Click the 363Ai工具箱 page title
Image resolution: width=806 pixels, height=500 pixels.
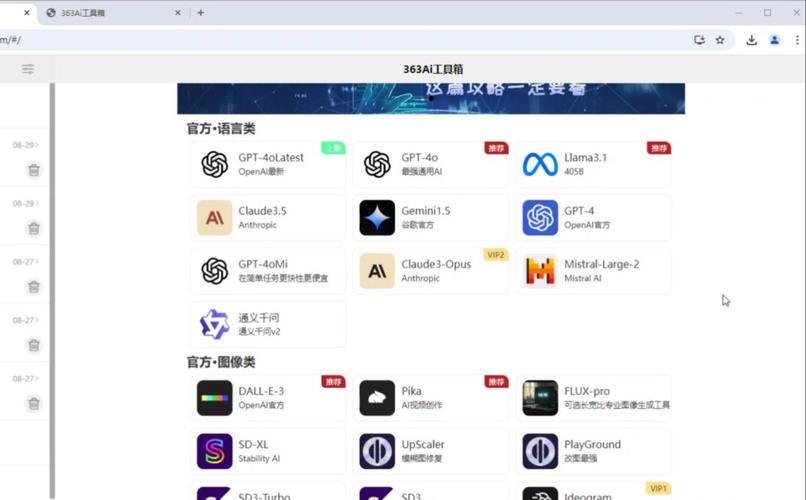(433, 69)
